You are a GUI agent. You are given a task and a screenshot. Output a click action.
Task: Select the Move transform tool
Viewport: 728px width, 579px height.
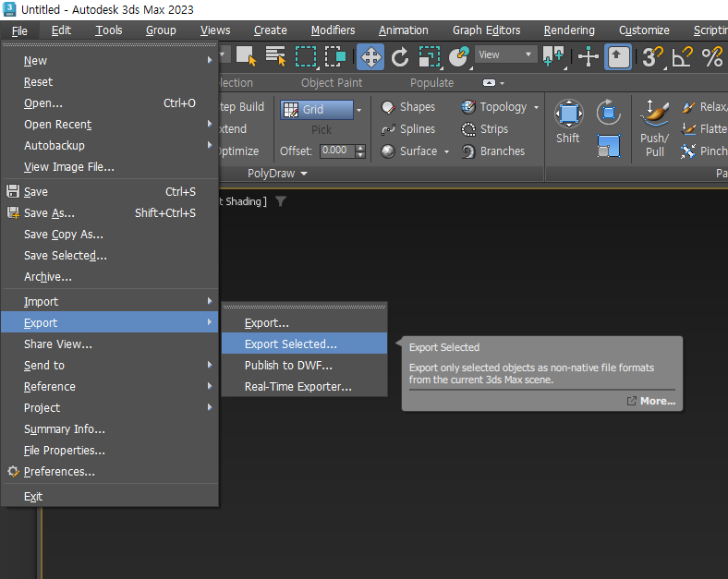tap(370, 56)
